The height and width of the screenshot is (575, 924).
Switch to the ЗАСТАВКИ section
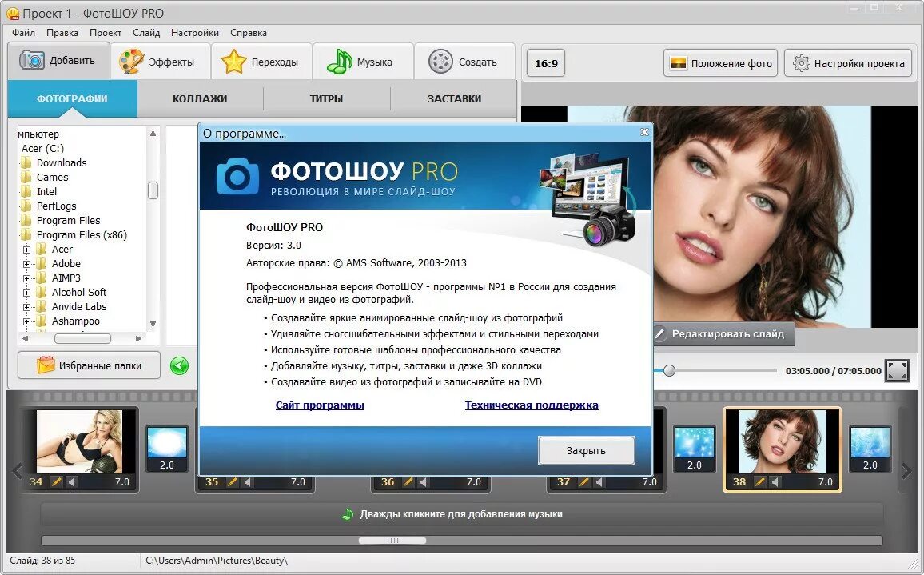454,98
